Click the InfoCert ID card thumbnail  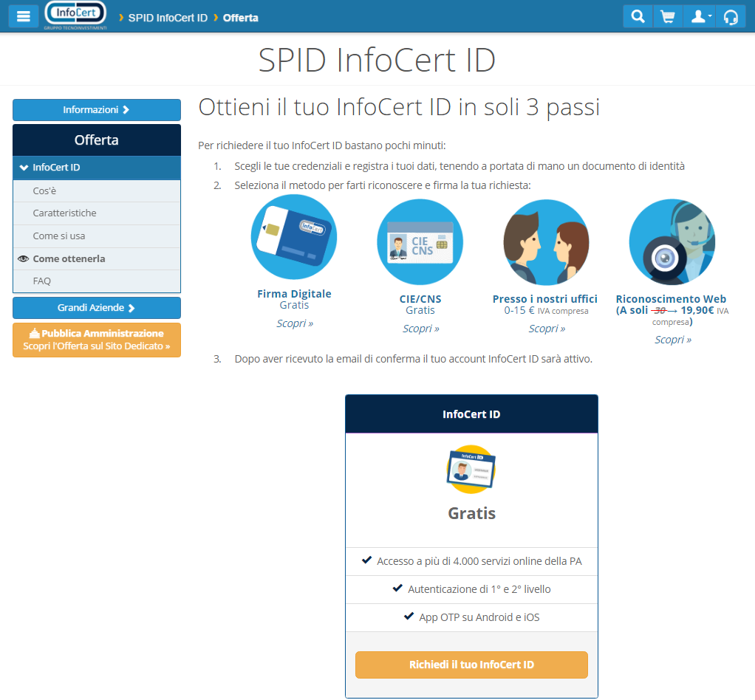[x=471, y=469]
